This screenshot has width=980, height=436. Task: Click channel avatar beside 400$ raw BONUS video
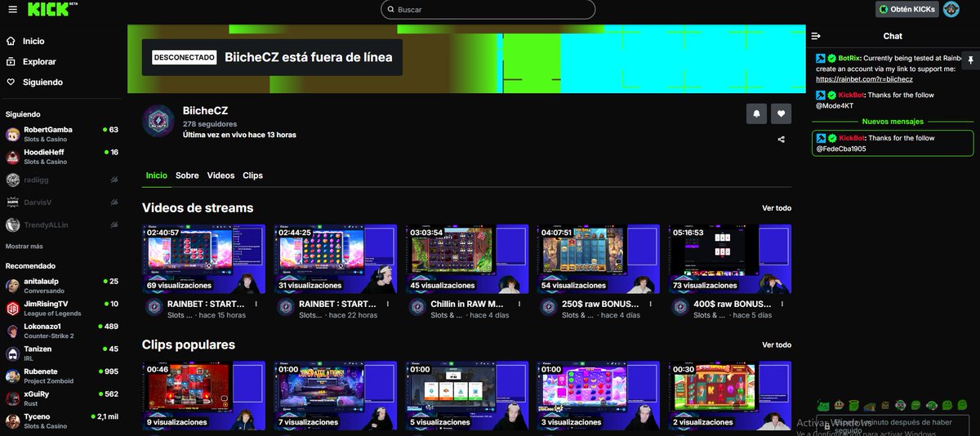[x=681, y=308]
